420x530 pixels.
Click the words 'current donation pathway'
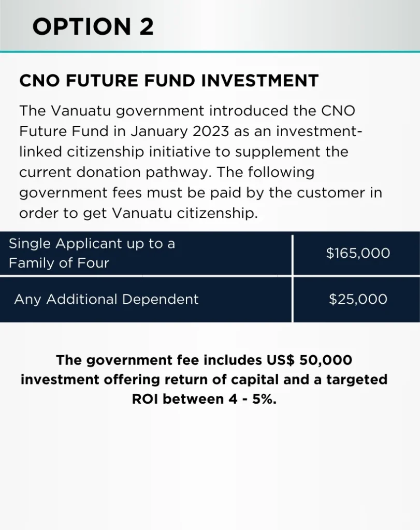116,172
